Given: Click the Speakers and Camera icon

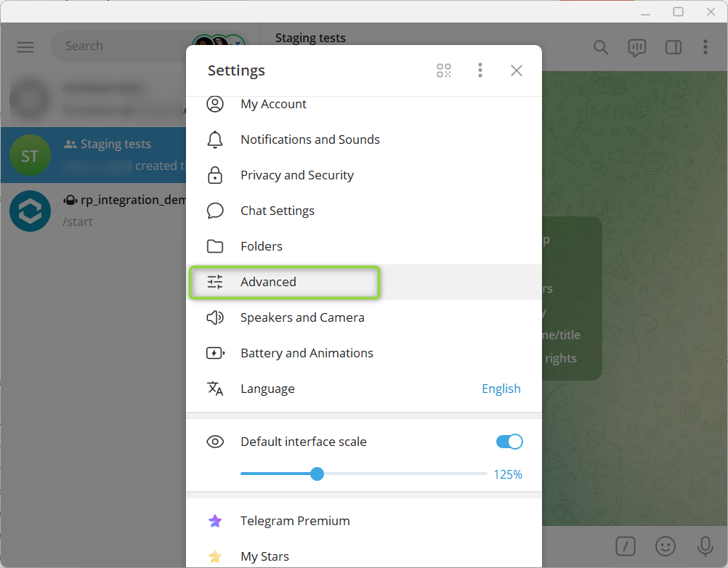Looking at the screenshot, I should 215,317.
